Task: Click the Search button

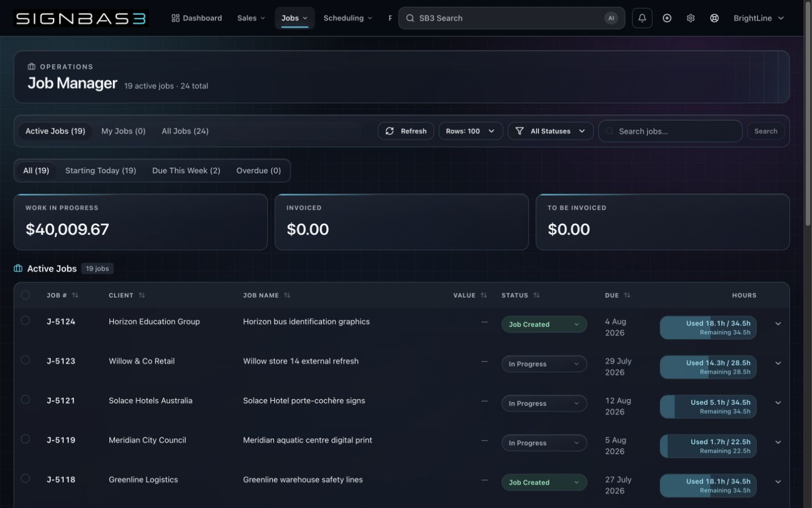Action: tap(766, 131)
